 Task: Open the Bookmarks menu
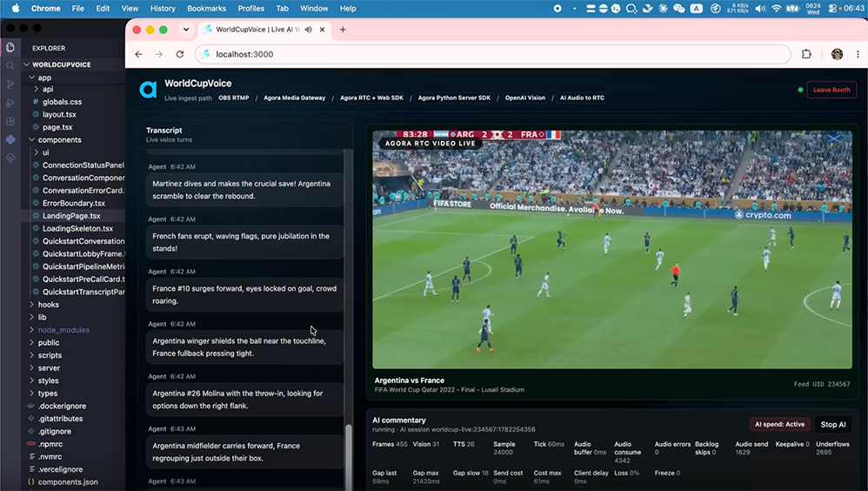coord(206,9)
